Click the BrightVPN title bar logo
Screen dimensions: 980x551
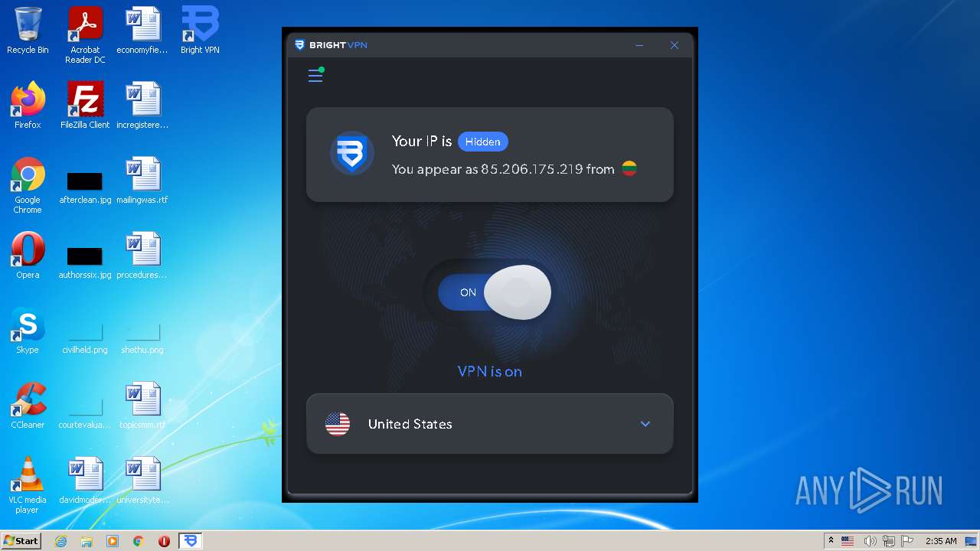[331, 45]
